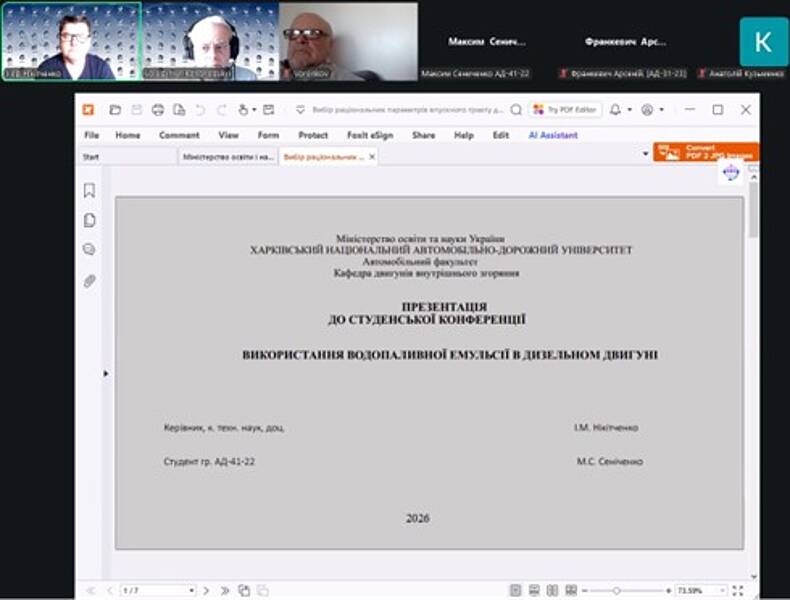Click the notifications bell icon
790x600 pixels.
(615, 110)
